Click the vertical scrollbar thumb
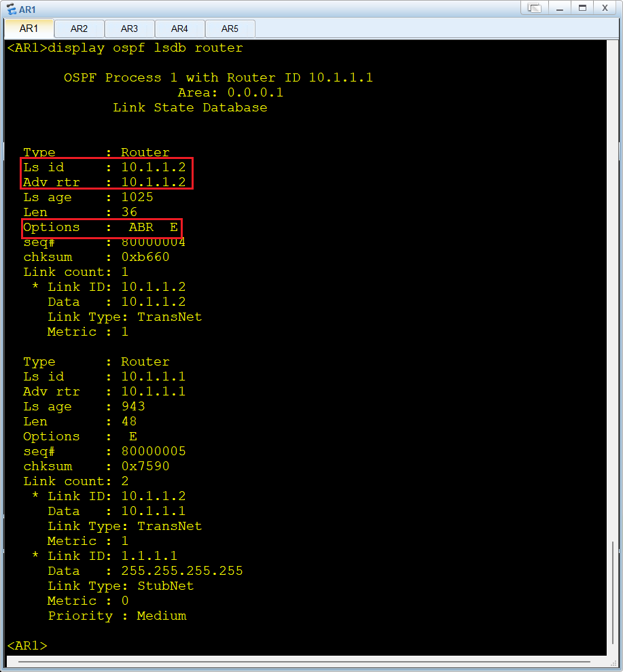623x672 pixels. coord(613,593)
